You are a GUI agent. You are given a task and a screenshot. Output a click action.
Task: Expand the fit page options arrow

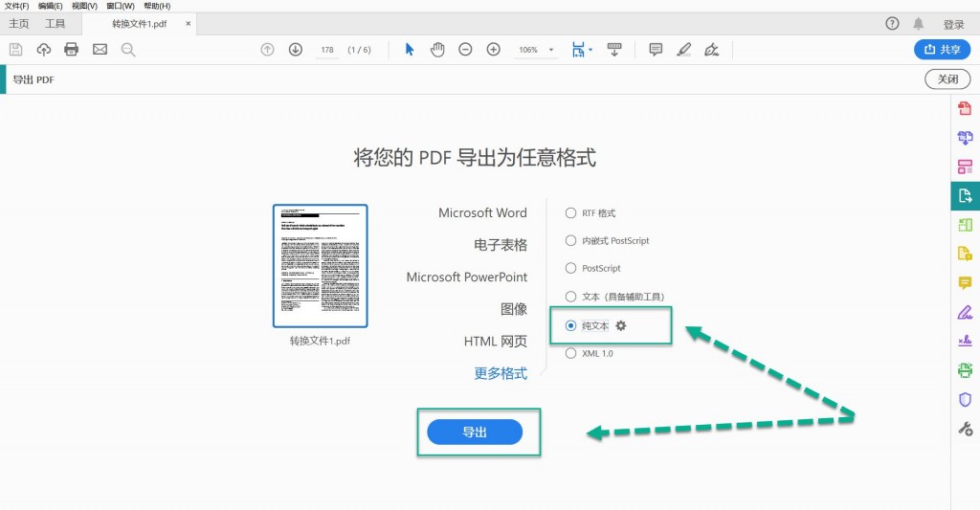(590, 50)
